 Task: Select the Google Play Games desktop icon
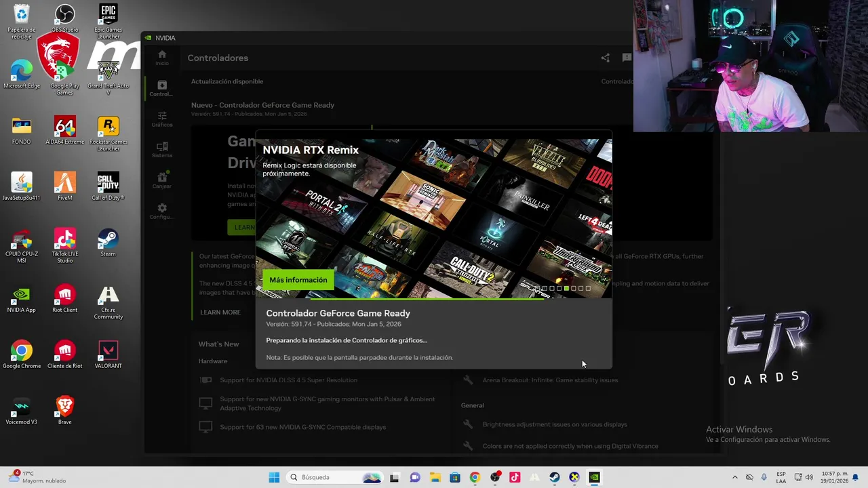[x=65, y=78]
